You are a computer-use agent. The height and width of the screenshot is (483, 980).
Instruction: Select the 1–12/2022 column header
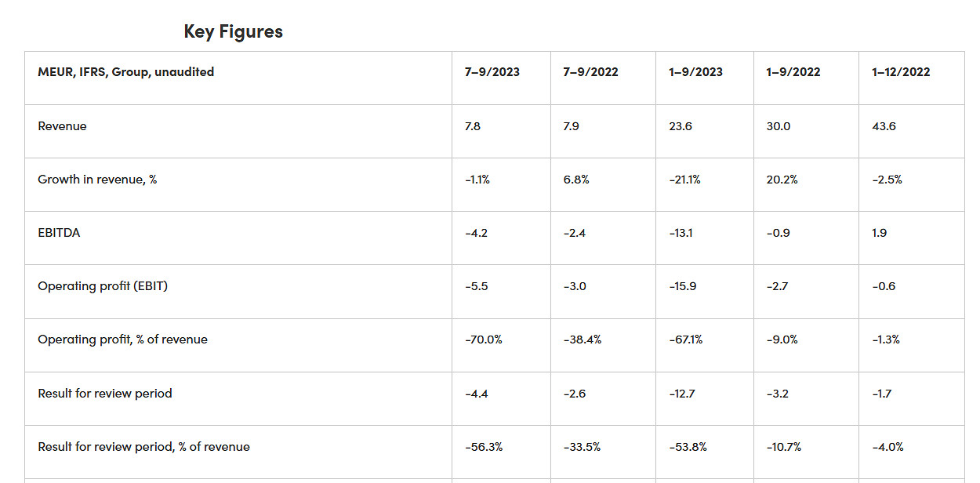tap(901, 72)
